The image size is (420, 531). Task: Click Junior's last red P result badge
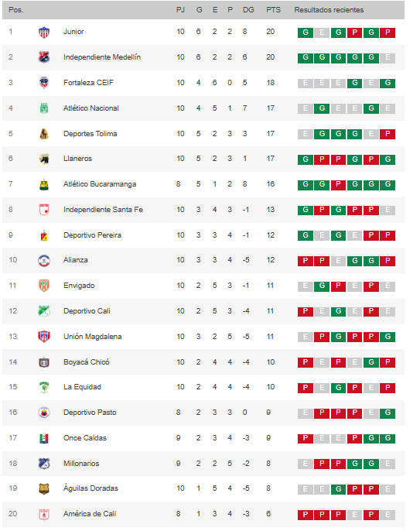[x=388, y=33]
